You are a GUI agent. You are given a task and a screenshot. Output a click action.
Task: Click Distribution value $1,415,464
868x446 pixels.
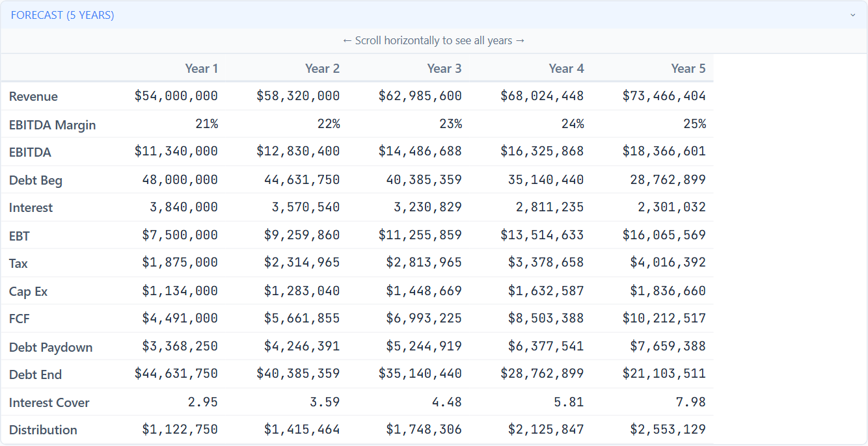[x=302, y=429]
